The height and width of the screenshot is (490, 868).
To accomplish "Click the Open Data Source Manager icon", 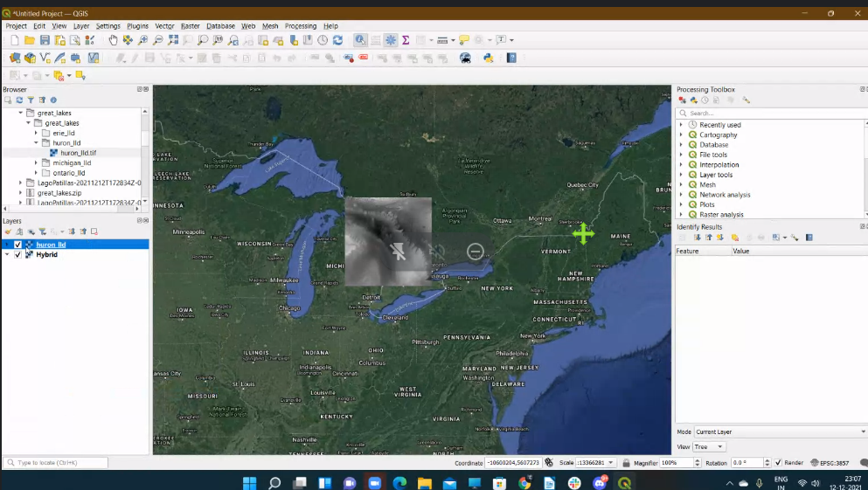I will [x=14, y=58].
